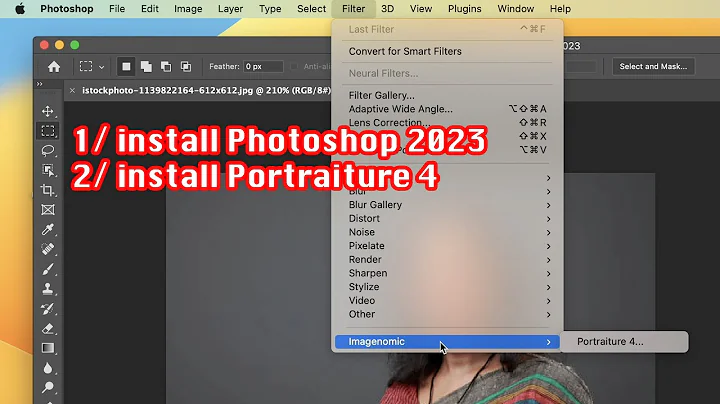Viewport: 720px width, 404px height.
Task: Choose Intersect with selection mode
Action: (186, 67)
